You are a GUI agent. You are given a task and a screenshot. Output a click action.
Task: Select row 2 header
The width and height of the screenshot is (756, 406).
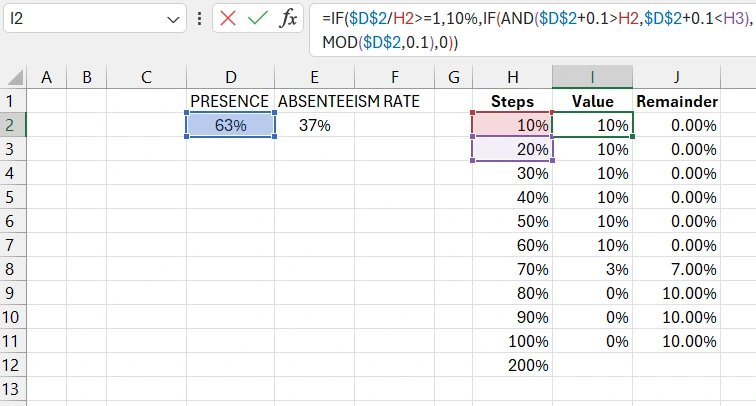click(13, 125)
